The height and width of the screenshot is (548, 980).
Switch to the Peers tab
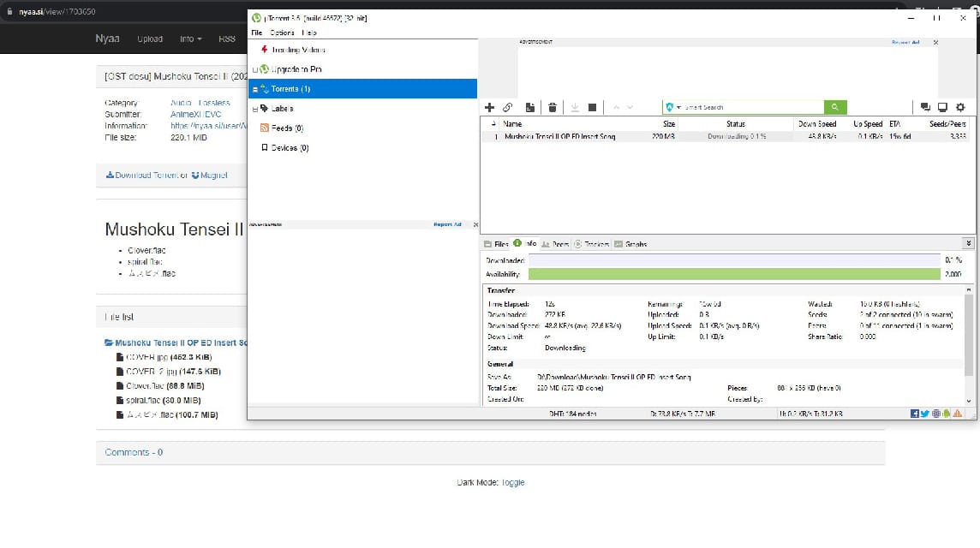point(555,244)
